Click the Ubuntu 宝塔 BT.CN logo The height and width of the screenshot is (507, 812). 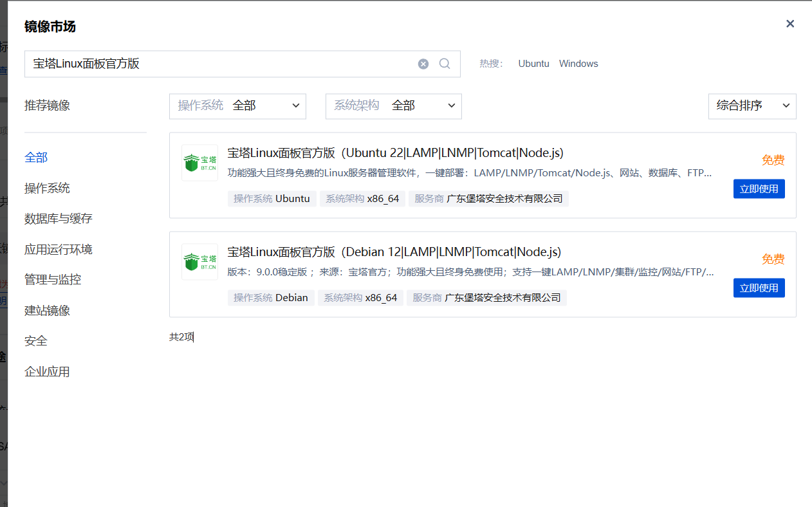199,163
